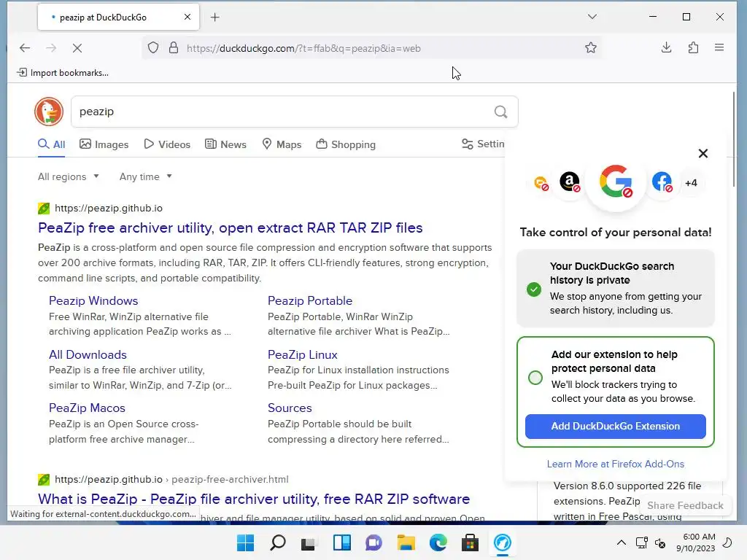Click the network status tray icon
The height and width of the screenshot is (560, 747).
click(641, 542)
